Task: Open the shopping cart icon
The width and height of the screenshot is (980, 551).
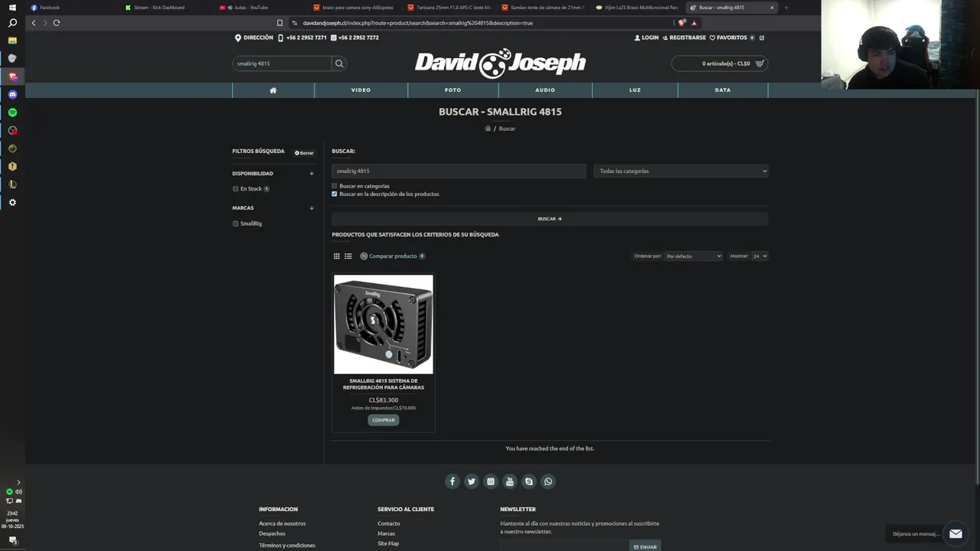Action: point(759,64)
